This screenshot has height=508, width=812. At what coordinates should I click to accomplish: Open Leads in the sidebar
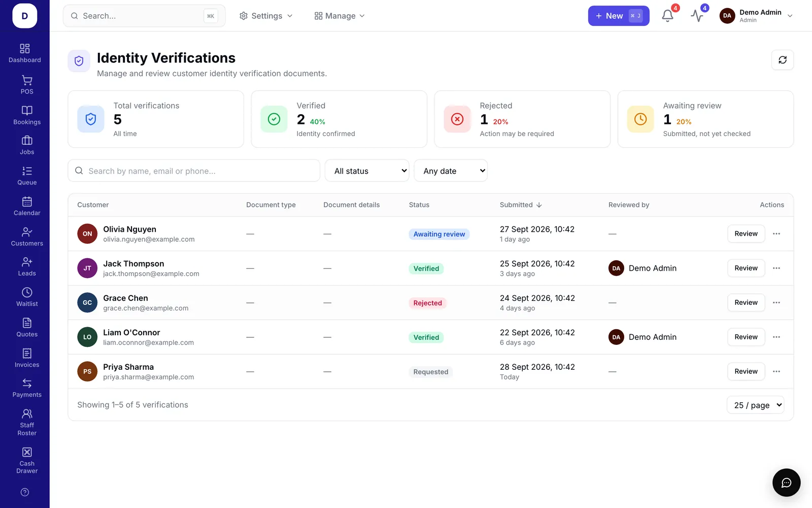[x=27, y=267]
